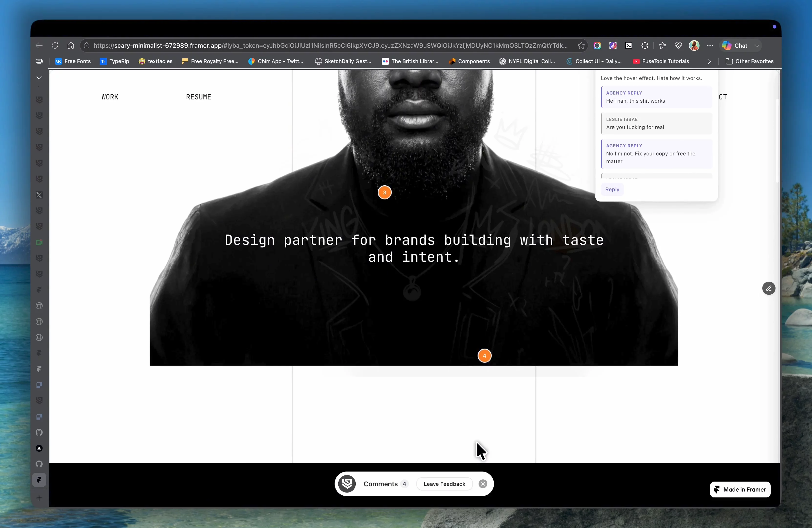Click the pencil edit button on right edge

coord(769,288)
